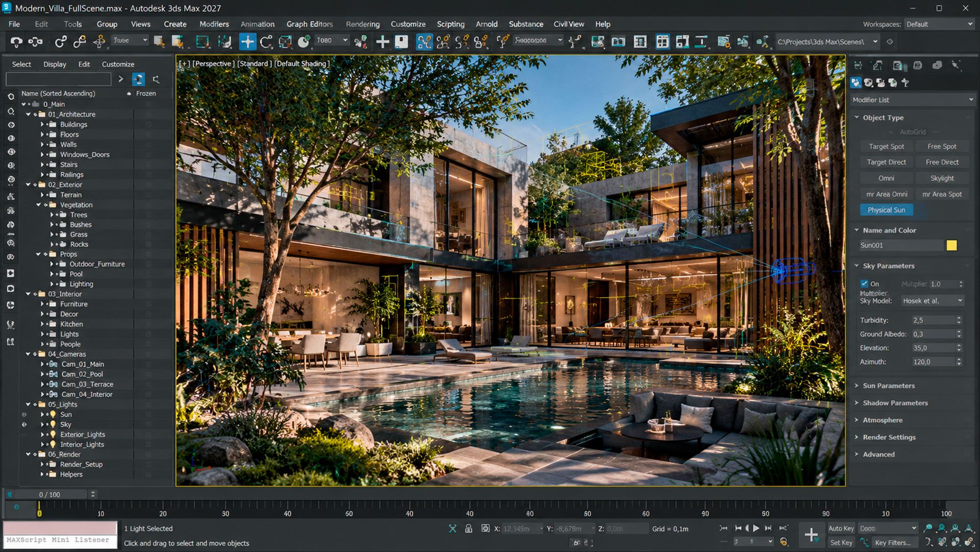Open the Render Setup toolbar icon
980x552 pixels.
pyautogui.click(x=723, y=41)
